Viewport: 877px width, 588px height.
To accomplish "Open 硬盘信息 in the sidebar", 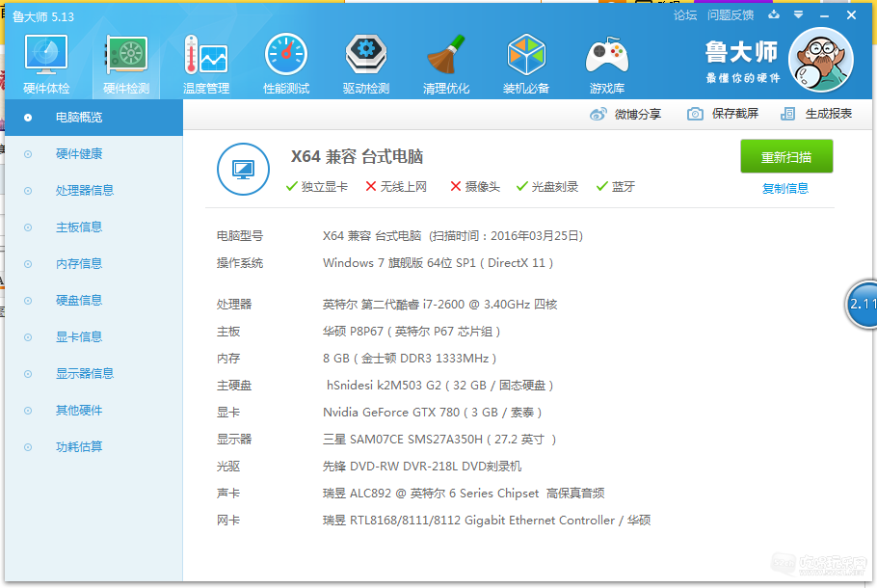I will (94, 301).
